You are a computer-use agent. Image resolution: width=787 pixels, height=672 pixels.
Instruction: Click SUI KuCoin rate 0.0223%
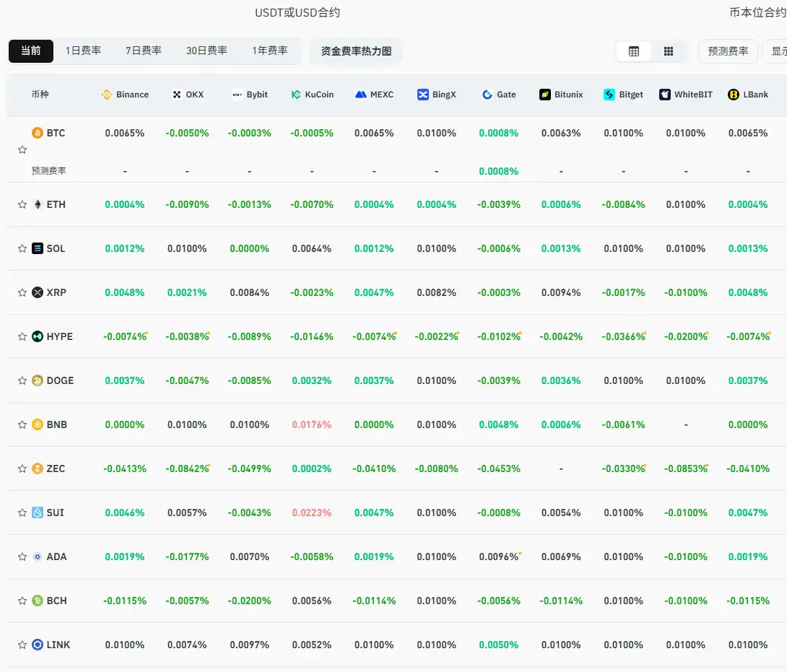pos(312,512)
